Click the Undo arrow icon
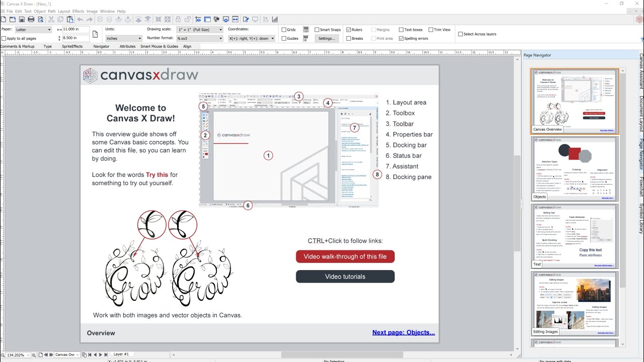644x362 pixels. click(x=80, y=19)
